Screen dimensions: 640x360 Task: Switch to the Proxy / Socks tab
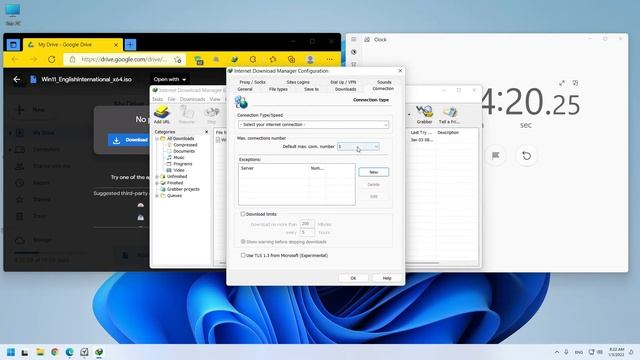point(252,82)
